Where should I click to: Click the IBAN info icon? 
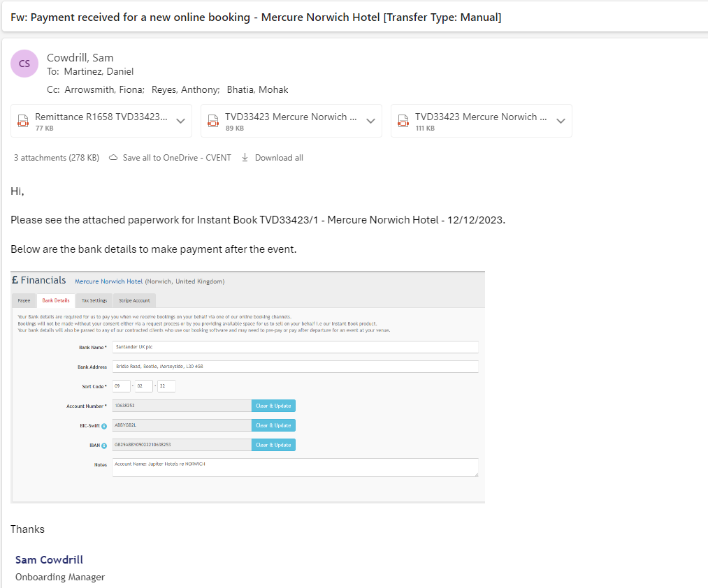tap(104, 446)
